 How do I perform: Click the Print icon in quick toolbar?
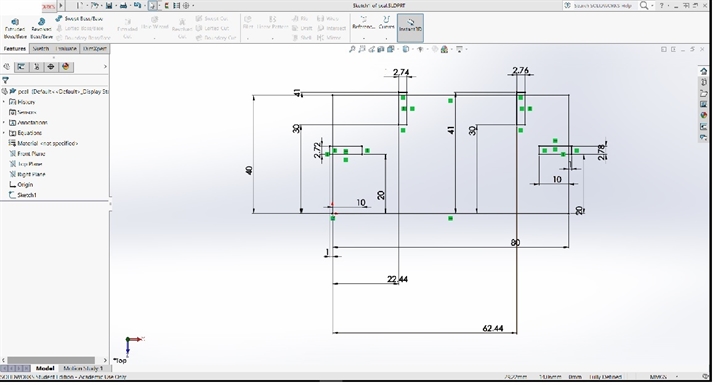click(123, 5)
